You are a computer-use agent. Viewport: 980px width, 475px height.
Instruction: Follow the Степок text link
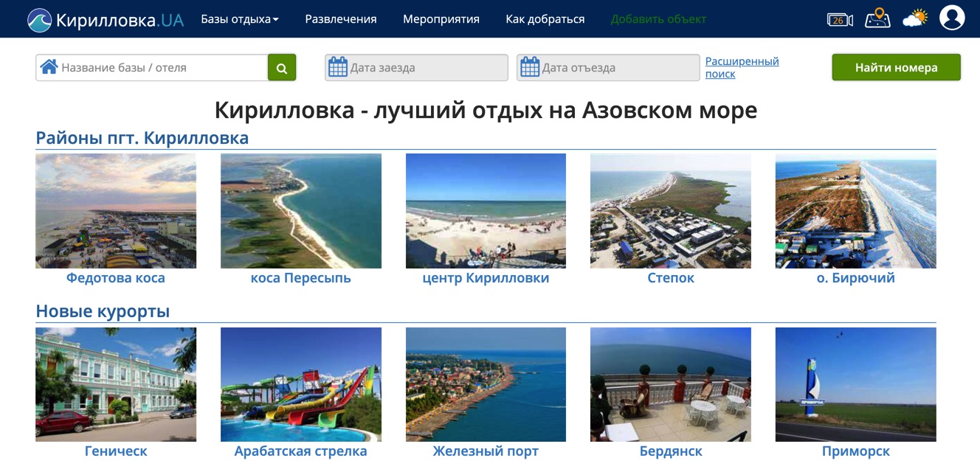671,278
